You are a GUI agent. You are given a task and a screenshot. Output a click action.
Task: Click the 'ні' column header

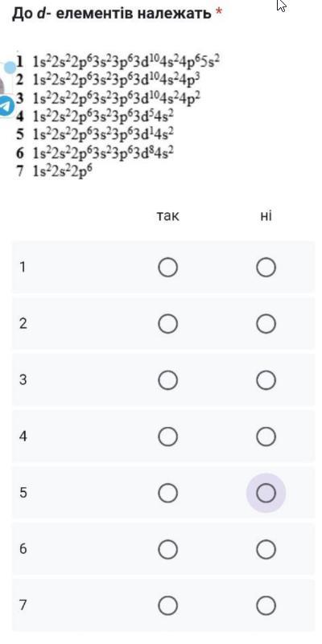[266, 215]
